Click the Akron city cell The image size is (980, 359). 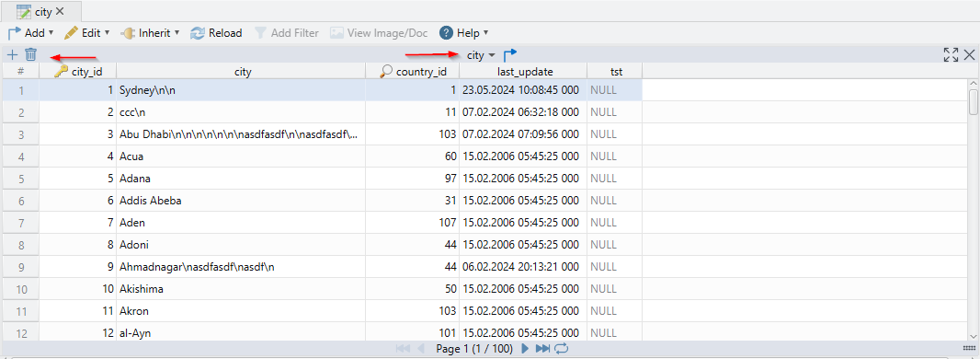tap(241, 311)
